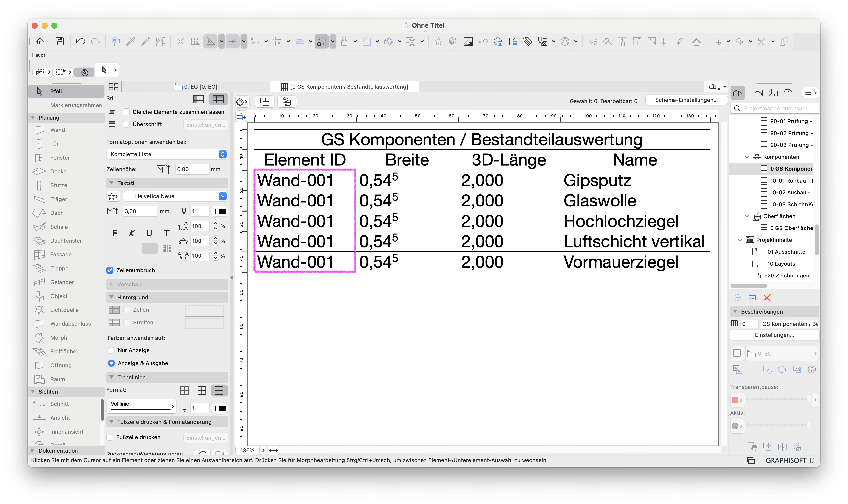Open 90-02 Prüfung item in navigator
Screen dimensions: 848x504
click(x=787, y=133)
